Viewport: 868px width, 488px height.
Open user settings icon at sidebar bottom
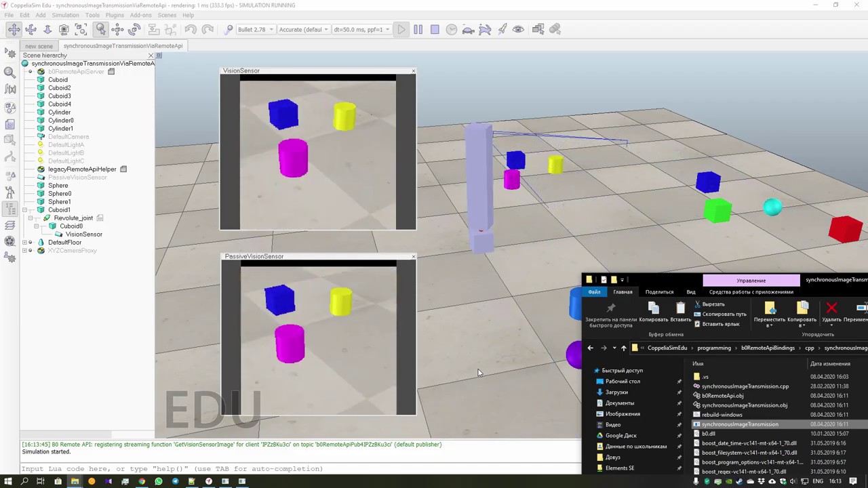(10, 258)
